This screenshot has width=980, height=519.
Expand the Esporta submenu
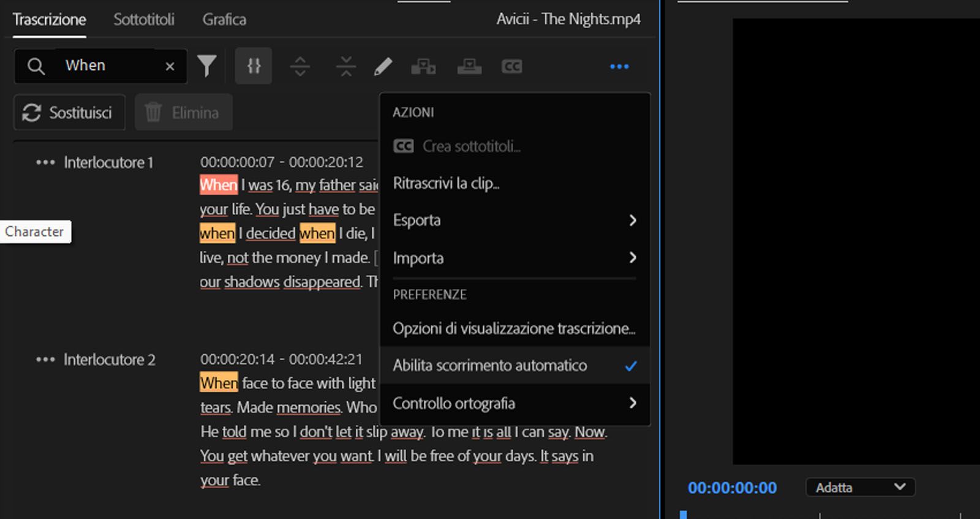tap(514, 220)
